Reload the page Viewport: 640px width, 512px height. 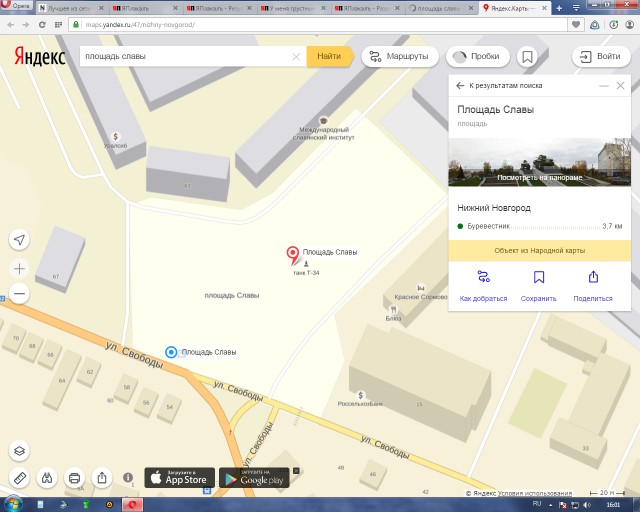click(x=42, y=24)
